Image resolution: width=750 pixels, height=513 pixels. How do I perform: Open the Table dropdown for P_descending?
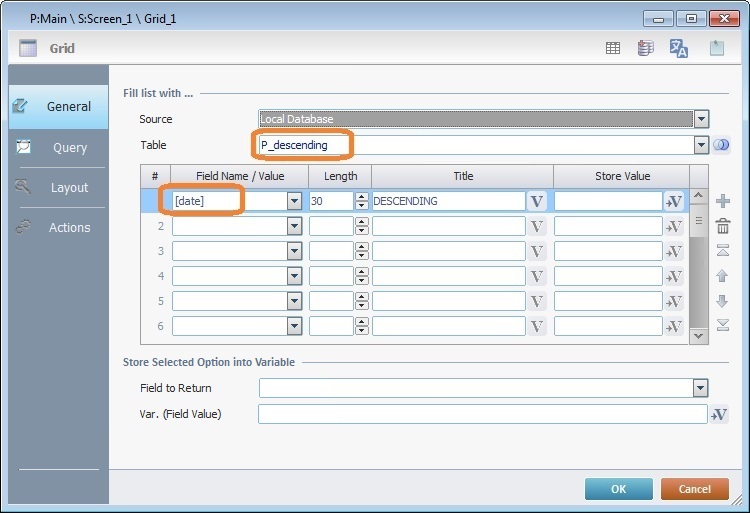[701, 146]
